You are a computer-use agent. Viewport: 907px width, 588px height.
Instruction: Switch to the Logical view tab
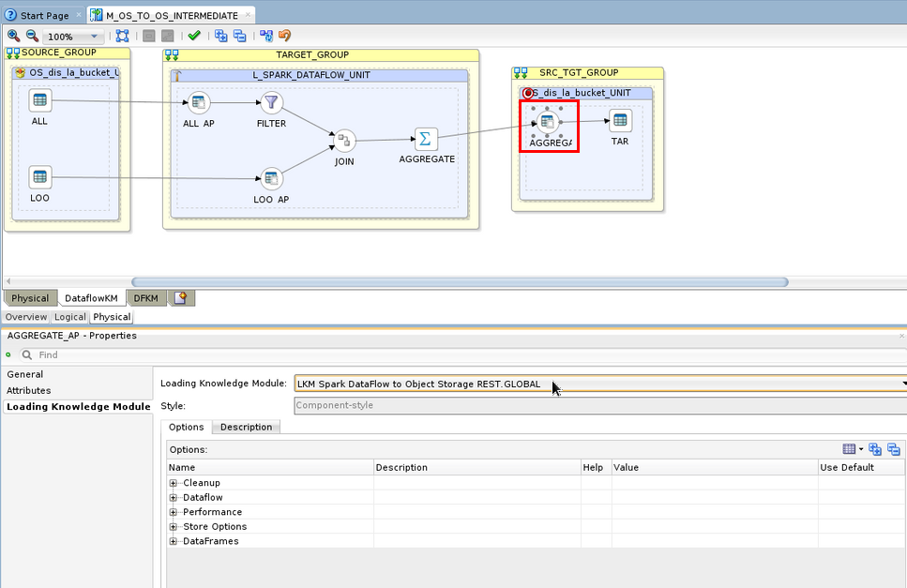(x=69, y=317)
